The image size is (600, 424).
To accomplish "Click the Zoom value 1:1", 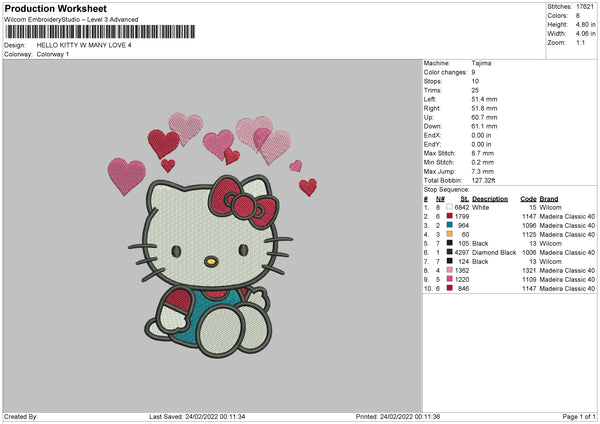I will [580, 42].
